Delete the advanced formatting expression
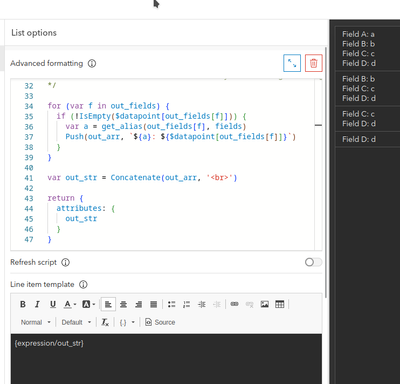This screenshot has height=384, width=400. point(313,63)
